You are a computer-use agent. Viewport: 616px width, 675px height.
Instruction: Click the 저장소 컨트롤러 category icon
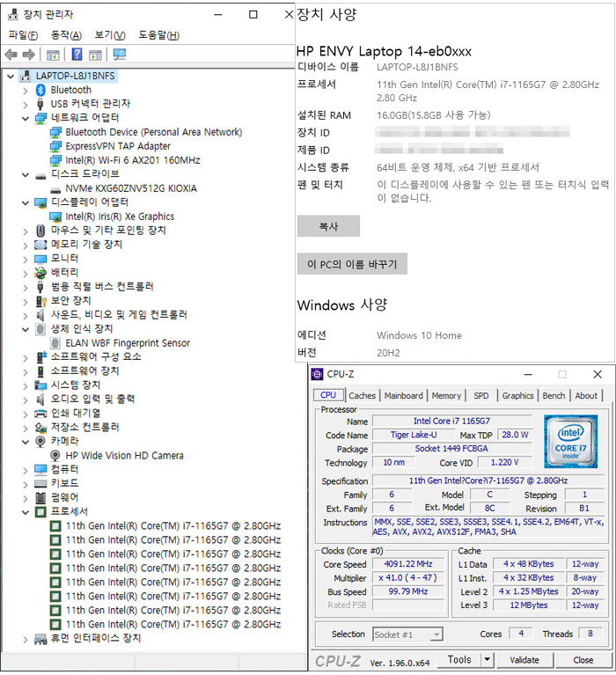click(x=40, y=428)
